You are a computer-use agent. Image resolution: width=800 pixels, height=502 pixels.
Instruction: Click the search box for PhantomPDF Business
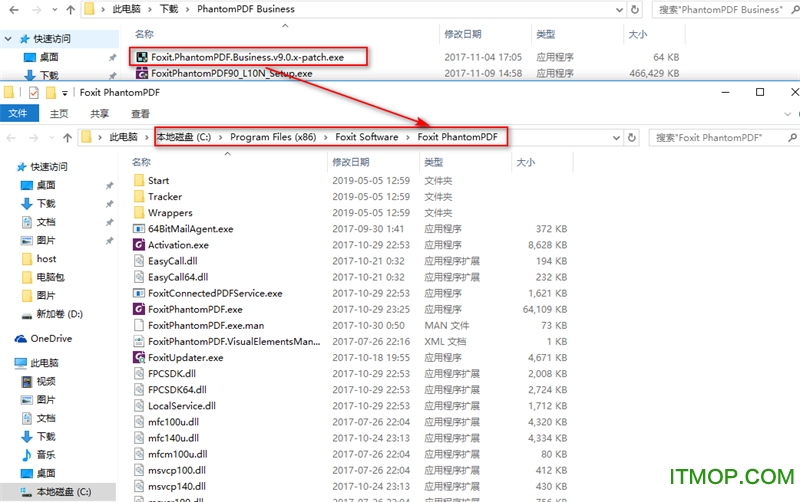726,9
